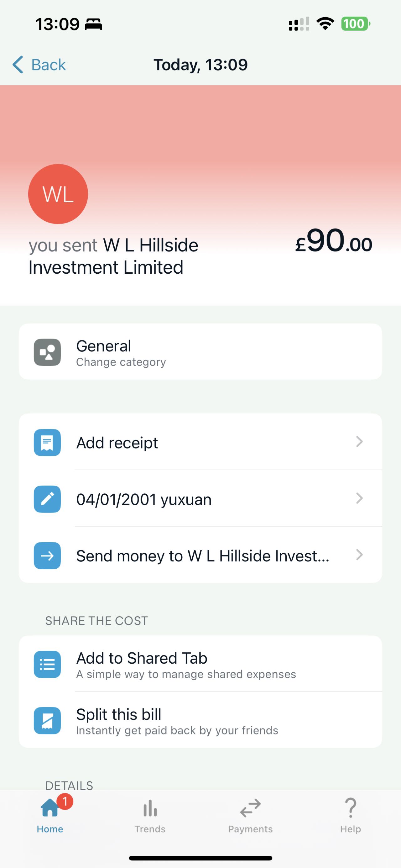Tap the Add receipt icon
The image size is (401, 868).
47,442
